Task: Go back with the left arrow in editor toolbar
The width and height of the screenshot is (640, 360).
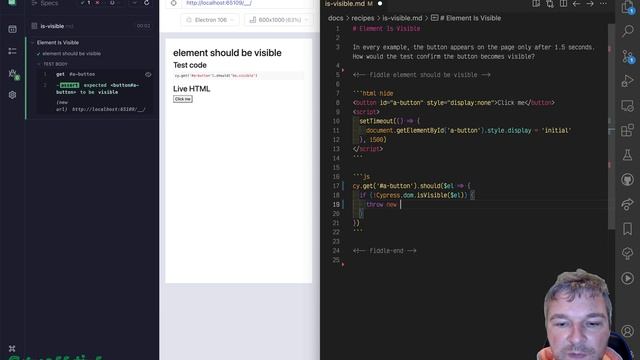Action: [576, 4]
